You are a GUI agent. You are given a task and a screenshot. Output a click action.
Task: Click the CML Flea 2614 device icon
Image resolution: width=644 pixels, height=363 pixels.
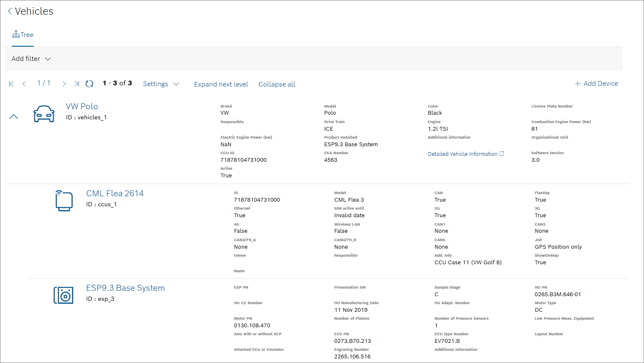[x=64, y=200]
